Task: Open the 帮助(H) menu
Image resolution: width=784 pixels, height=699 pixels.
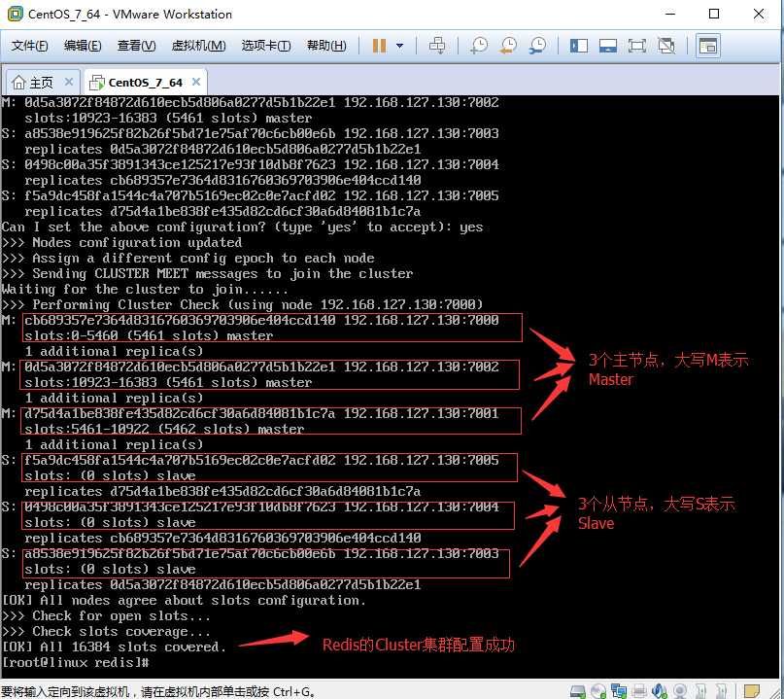Action: pyautogui.click(x=326, y=46)
